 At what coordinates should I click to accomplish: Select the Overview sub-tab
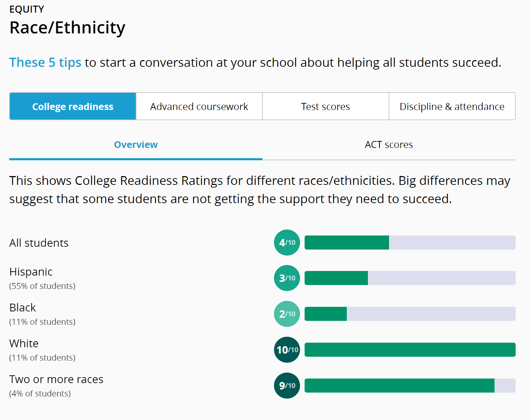pos(136,145)
